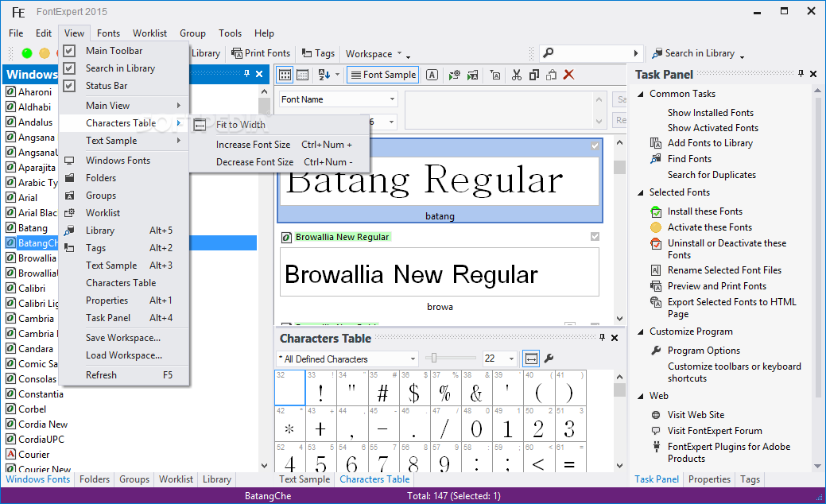Open the Font Name dropdown
Screen dimensions: 826x504
pyautogui.click(x=391, y=99)
